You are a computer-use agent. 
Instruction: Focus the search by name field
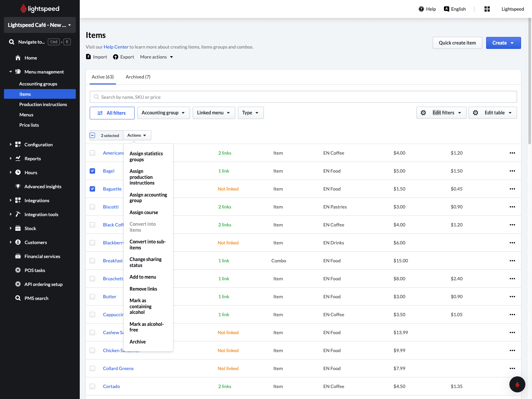tap(303, 97)
